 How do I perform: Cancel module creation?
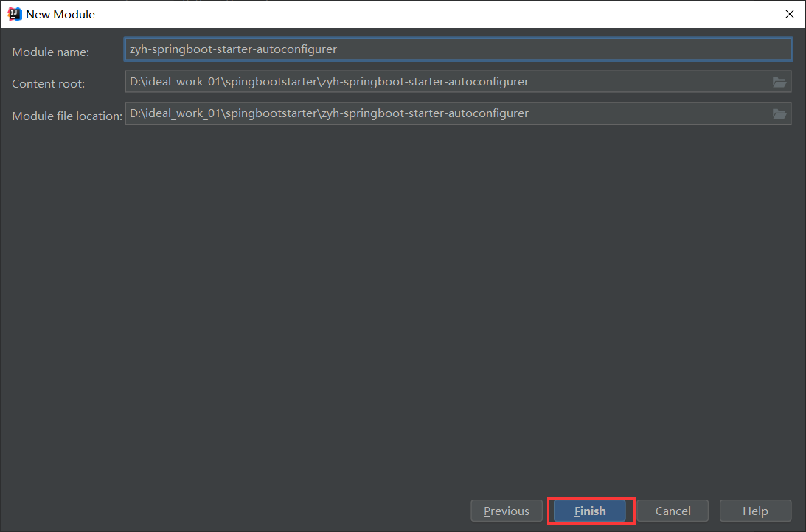coord(673,511)
